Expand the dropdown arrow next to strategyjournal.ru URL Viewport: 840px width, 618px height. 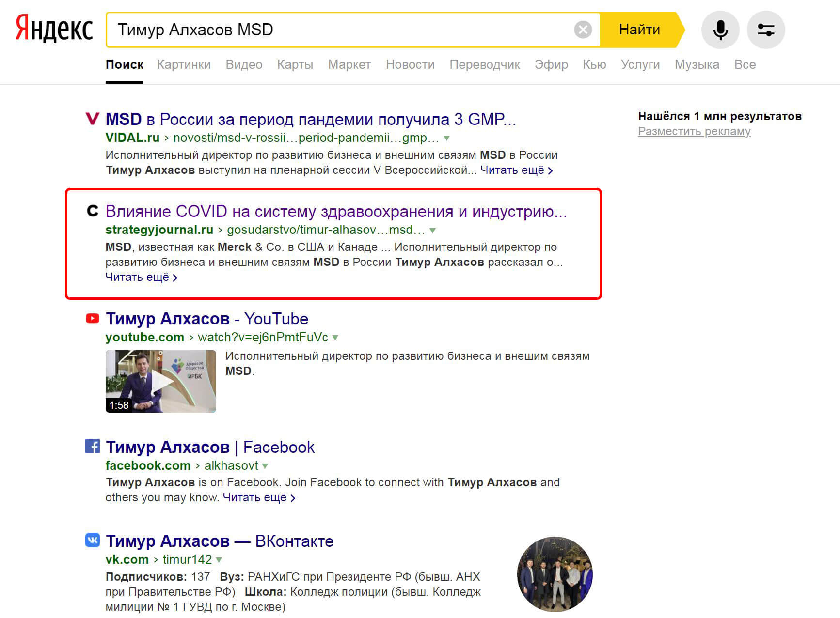[432, 231]
